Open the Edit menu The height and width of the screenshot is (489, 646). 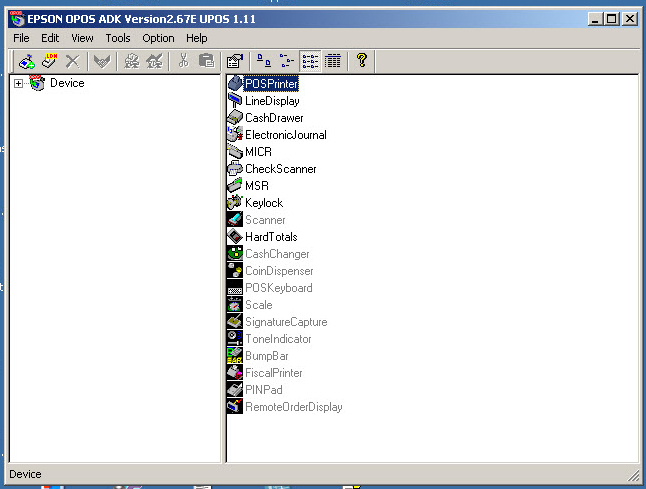point(50,38)
